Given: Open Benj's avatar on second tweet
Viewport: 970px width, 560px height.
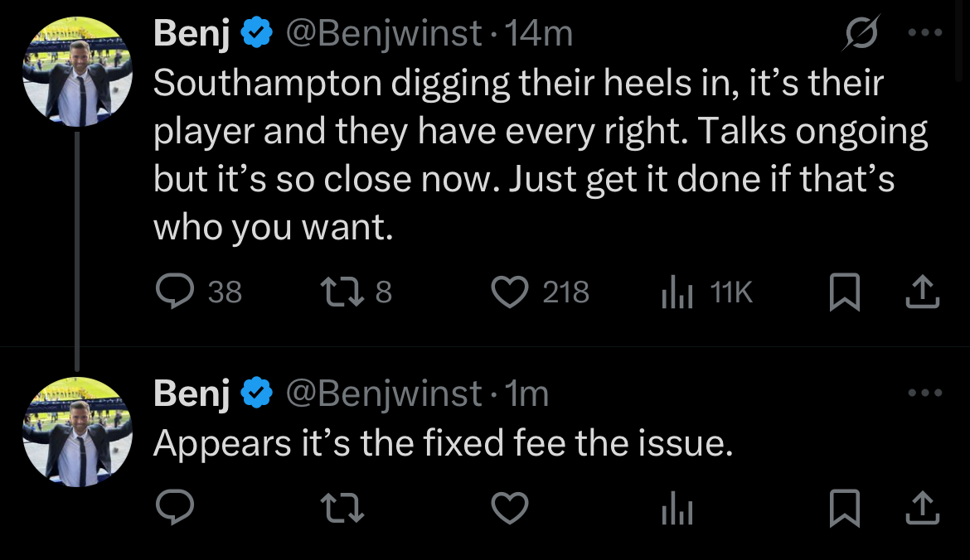Looking at the screenshot, I should [78, 432].
